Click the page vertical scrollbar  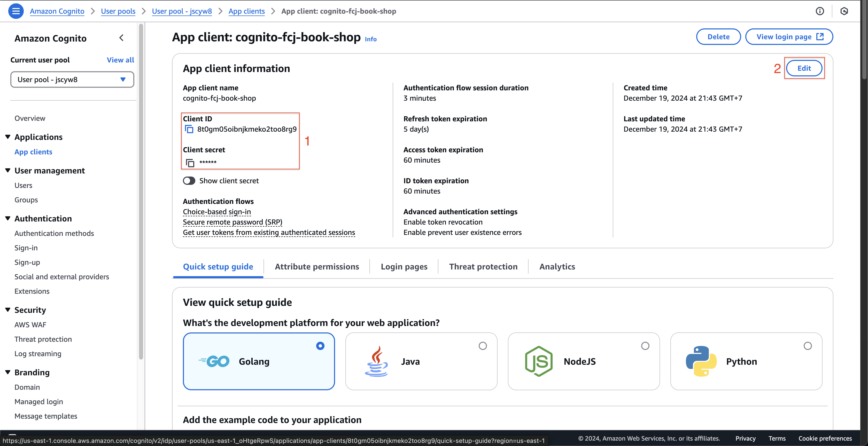point(864,40)
